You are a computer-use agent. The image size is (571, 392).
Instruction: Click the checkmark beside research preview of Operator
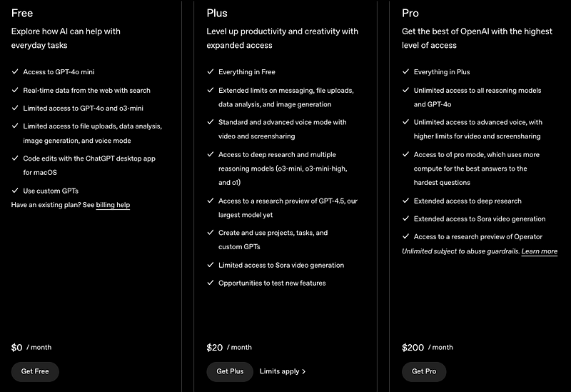click(405, 236)
